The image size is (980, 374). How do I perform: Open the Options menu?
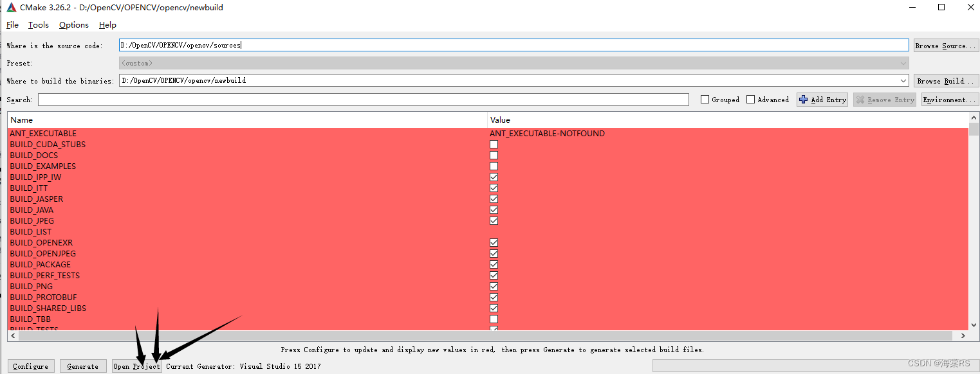click(x=74, y=25)
